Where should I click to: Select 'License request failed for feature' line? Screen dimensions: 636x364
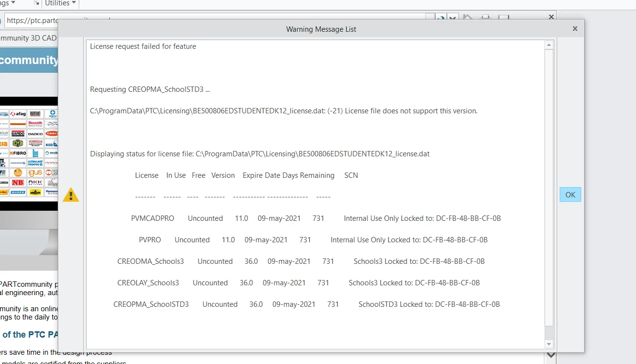(x=143, y=46)
